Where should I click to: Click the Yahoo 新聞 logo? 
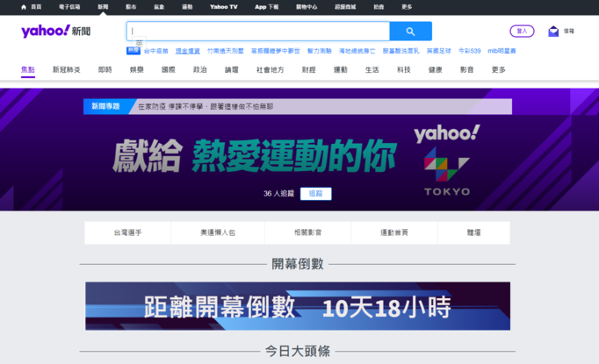(x=56, y=32)
